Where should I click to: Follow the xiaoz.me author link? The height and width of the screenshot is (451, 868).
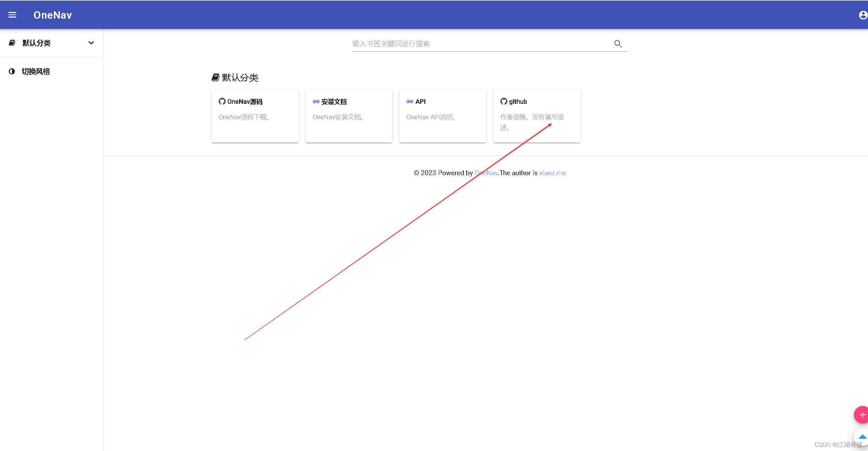click(x=552, y=173)
